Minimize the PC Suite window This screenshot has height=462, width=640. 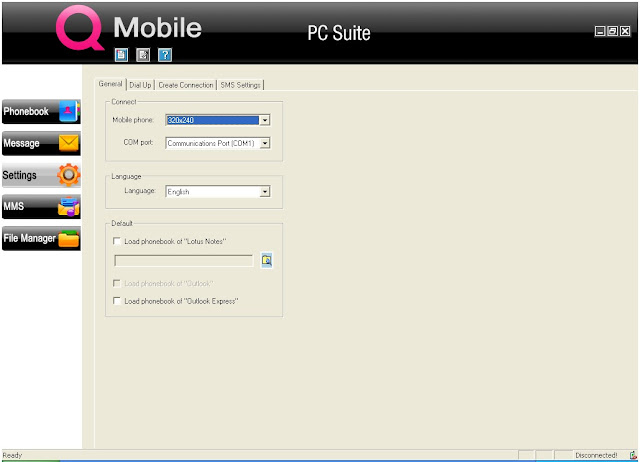click(600, 31)
